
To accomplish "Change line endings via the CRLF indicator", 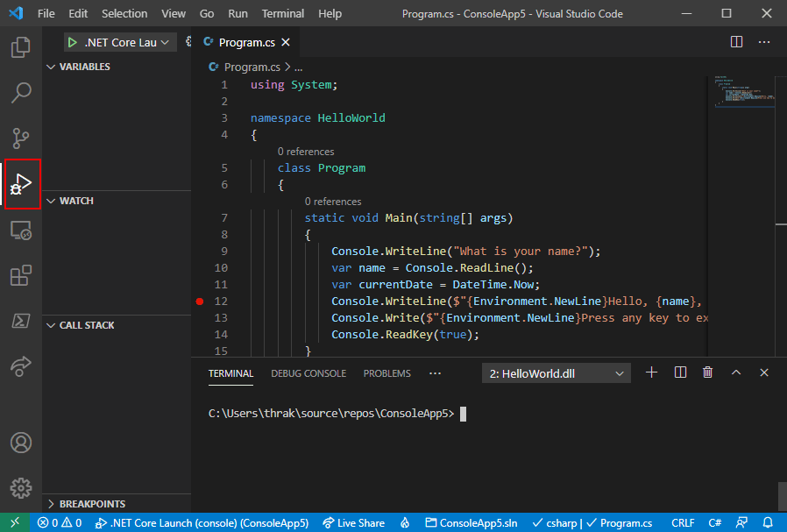I will (x=683, y=522).
